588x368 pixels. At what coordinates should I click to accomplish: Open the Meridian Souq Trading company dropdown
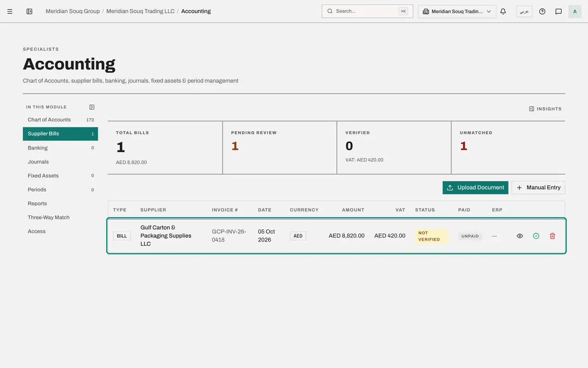click(457, 11)
